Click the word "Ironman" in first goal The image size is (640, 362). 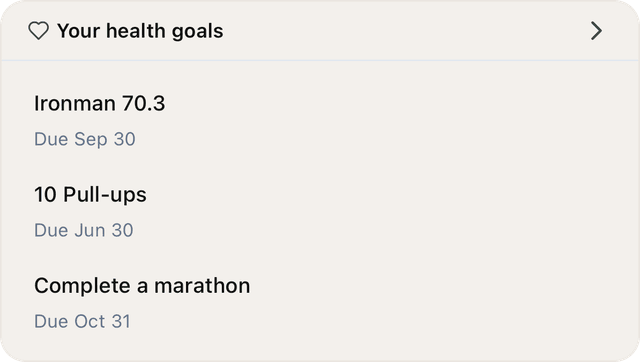[x=75, y=103]
